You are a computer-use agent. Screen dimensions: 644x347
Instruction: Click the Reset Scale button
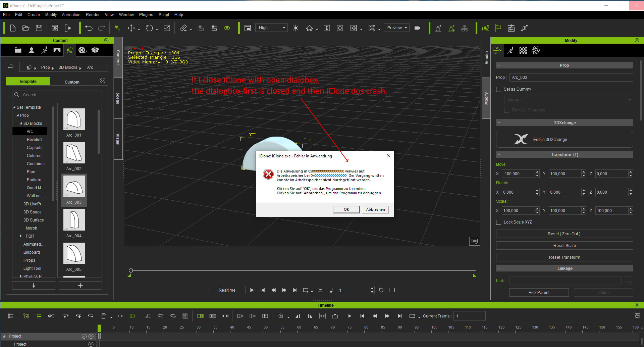(x=565, y=246)
